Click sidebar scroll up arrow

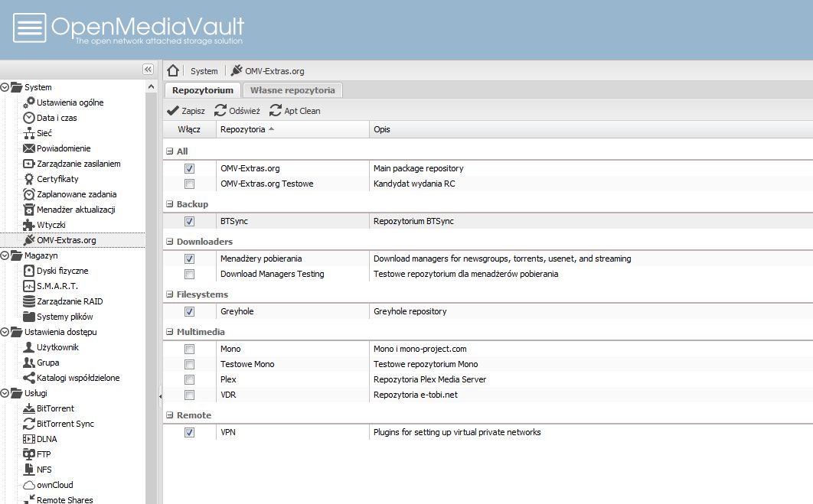(151, 87)
